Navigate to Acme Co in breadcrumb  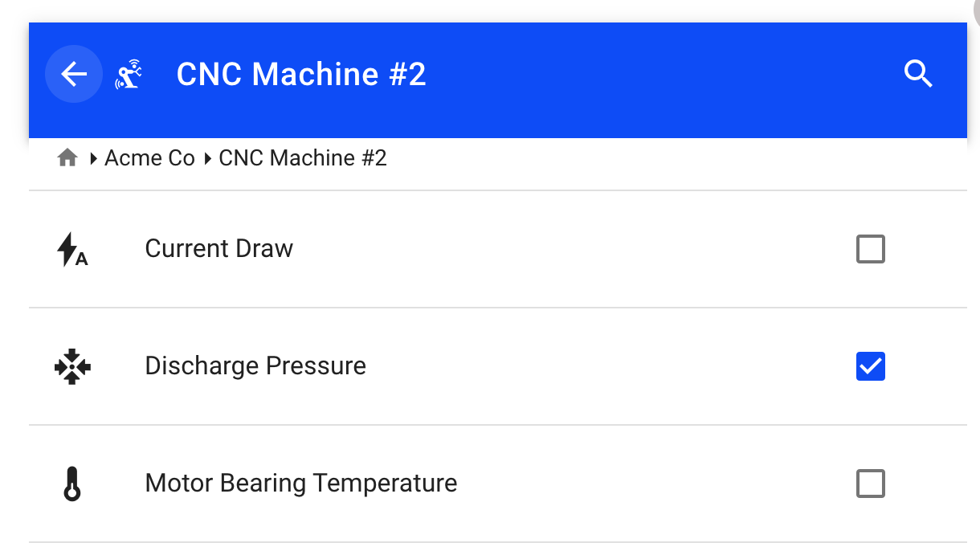(149, 158)
